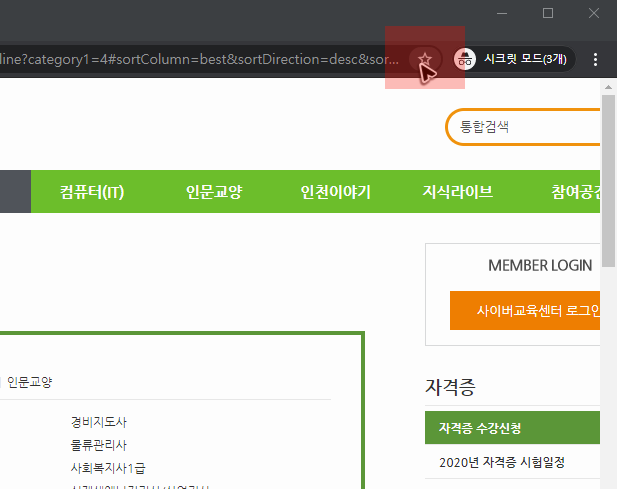This screenshot has height=489, width=617.
Task: Open the 인천이야기 menu tab
Action: point(336,192)
